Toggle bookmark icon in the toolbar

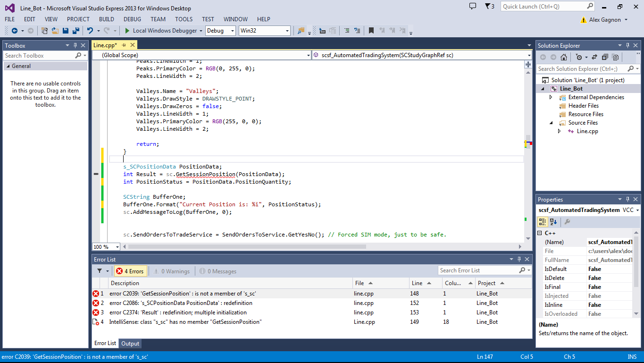tap(371, 31)
